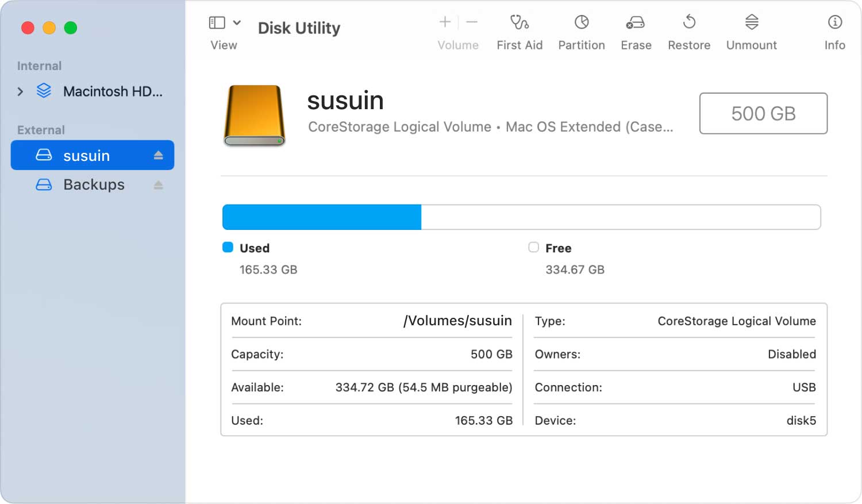This screenshot has width=862, height=504.
Task: Click the Disk Utility window title
Action: tap(299, 28)
